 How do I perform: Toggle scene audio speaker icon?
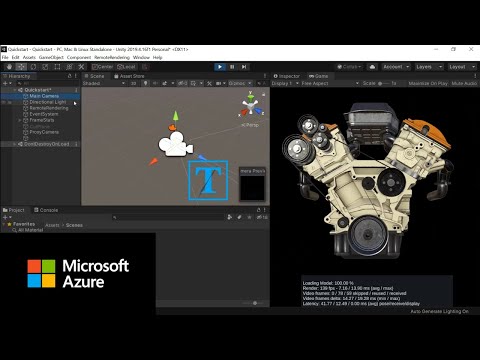[x=155, y=83]
